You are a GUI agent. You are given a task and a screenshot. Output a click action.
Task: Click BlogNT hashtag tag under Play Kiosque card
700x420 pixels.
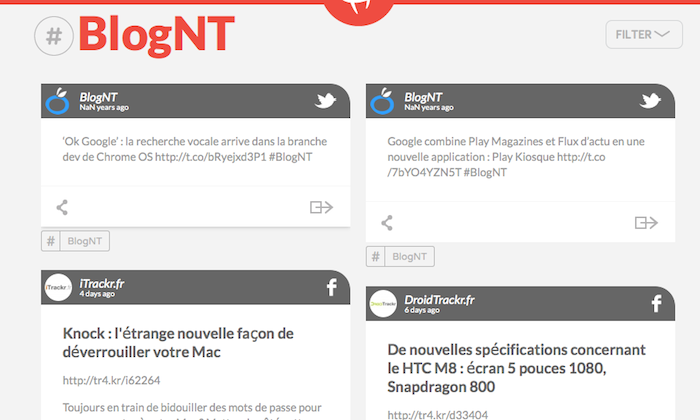[x=400, y=257]
